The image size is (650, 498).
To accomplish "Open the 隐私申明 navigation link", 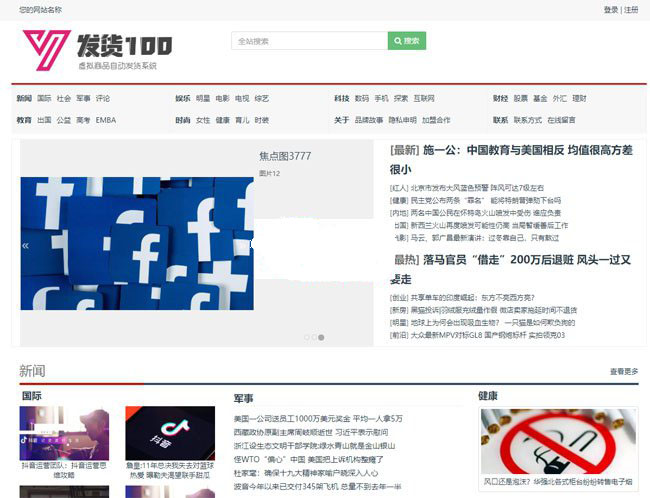I will (x=403, y=120).
